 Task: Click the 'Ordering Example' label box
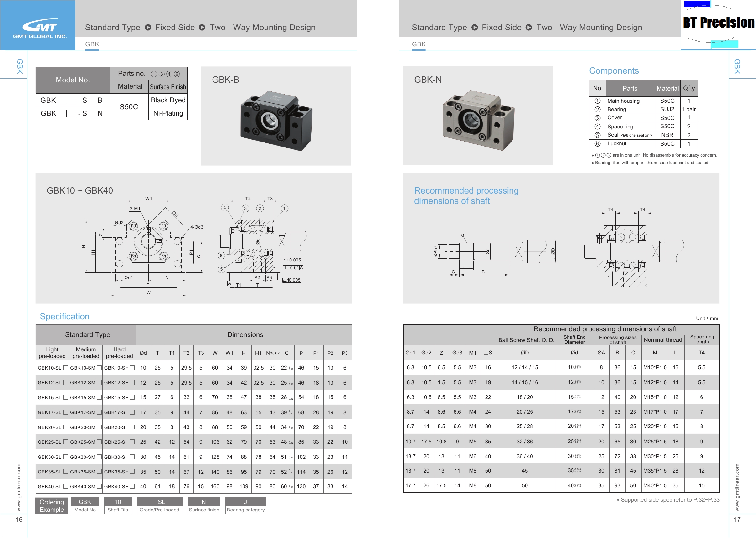point(52,505)
